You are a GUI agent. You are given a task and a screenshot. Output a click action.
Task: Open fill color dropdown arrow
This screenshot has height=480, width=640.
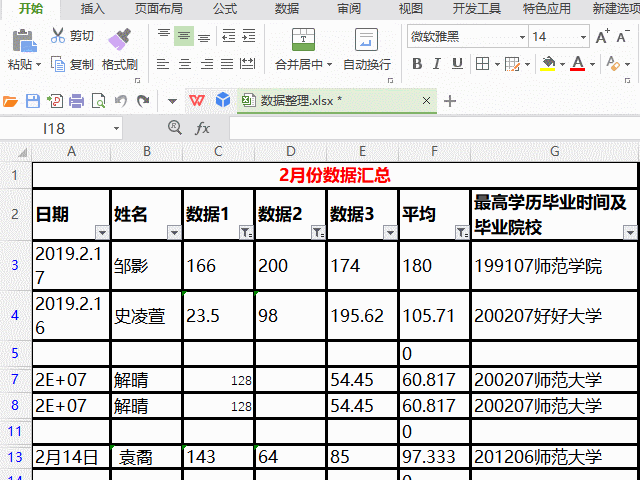click(x=562, y=64)
